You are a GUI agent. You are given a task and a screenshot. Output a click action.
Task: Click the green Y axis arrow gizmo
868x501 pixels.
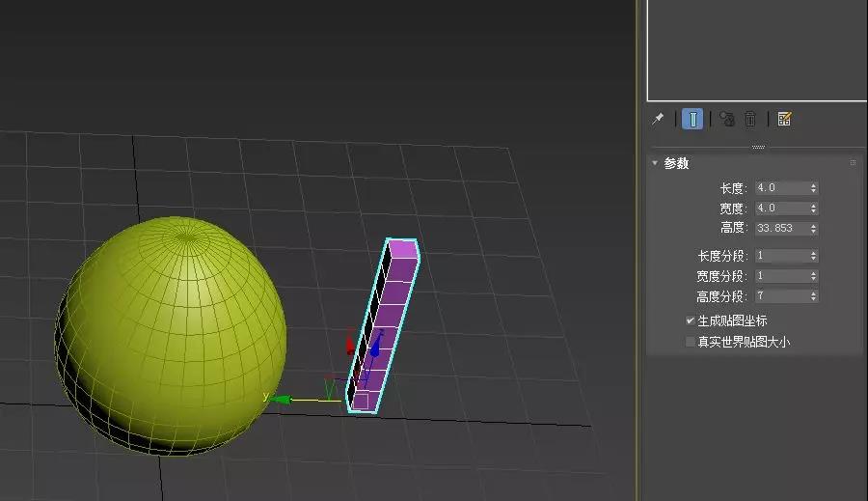pos(282,399)
